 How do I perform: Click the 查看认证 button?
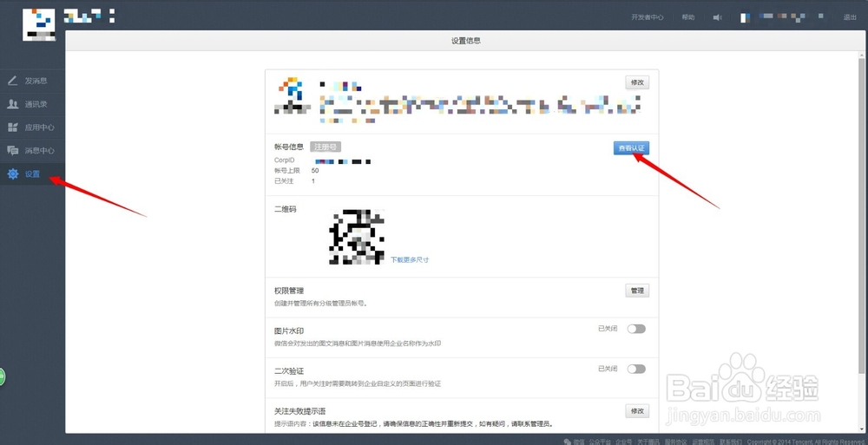tap(631, 147)
